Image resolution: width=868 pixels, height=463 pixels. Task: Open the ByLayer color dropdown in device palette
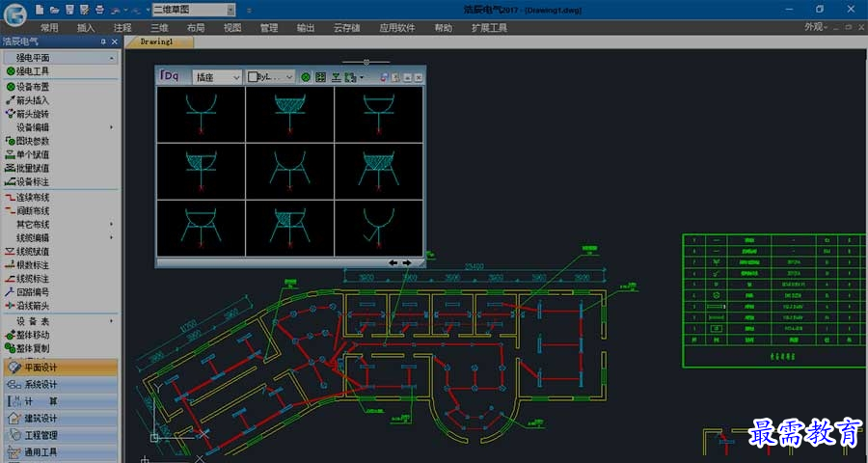click(x=270, y=77)
